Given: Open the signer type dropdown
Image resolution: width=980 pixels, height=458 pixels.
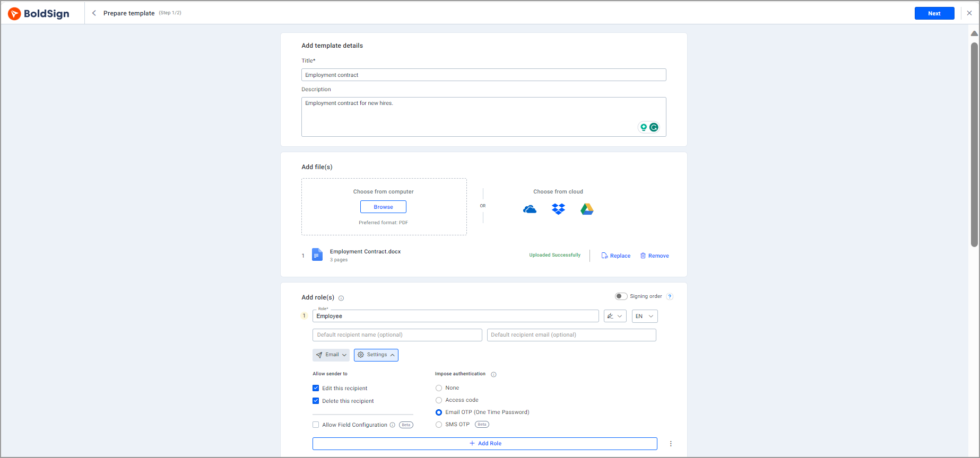Looking at the screenshot, I should pyautogui.click(x=615, y=316).
